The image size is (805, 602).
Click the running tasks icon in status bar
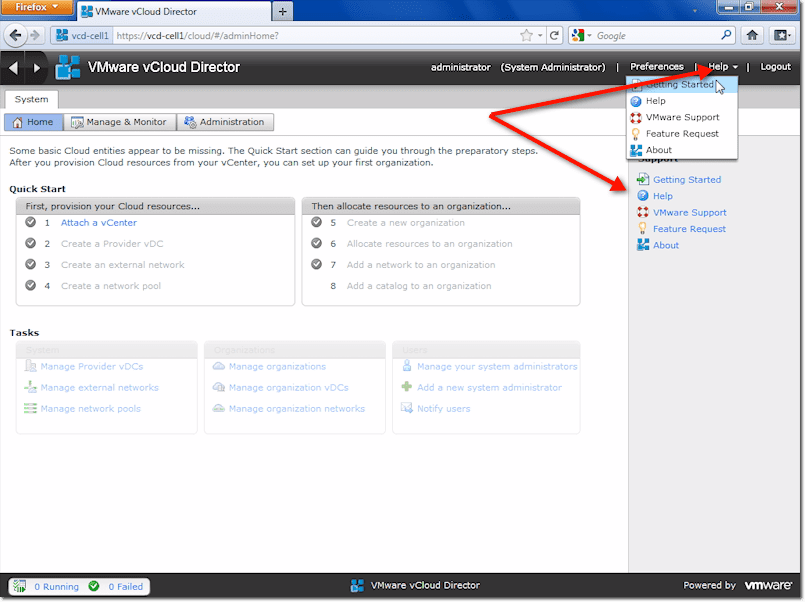(20, 586)
